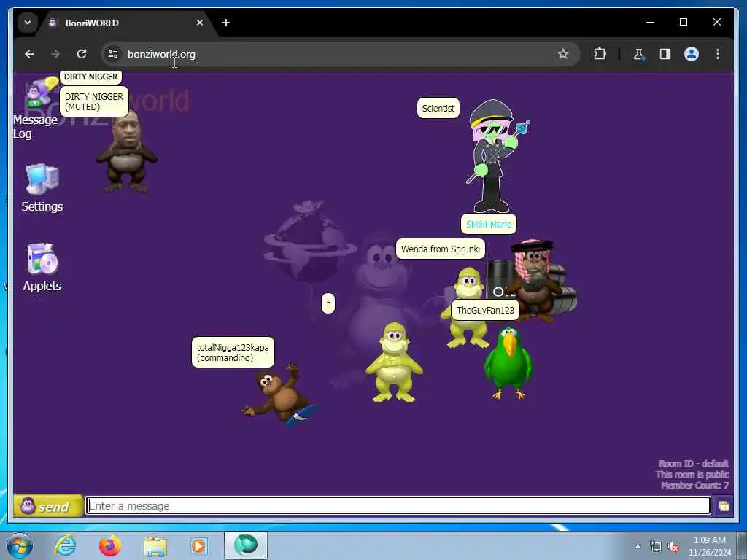Go back in browser history
747x560 pixels.
29,54
